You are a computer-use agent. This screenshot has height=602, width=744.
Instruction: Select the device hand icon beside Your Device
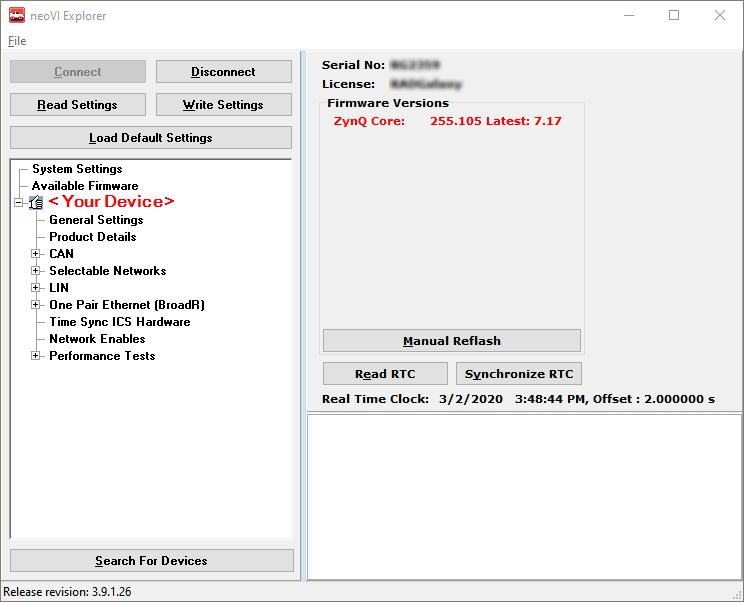[x=36, y=203]
